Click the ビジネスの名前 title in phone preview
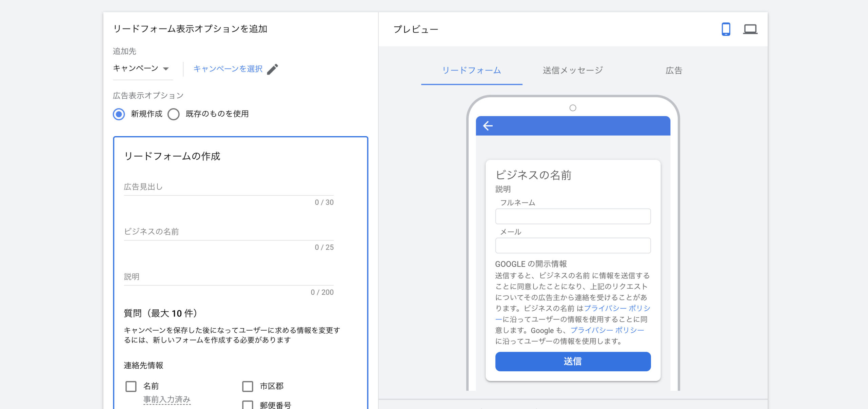The width and height of the screenshot is (868, 409). [x=533, y=175]
